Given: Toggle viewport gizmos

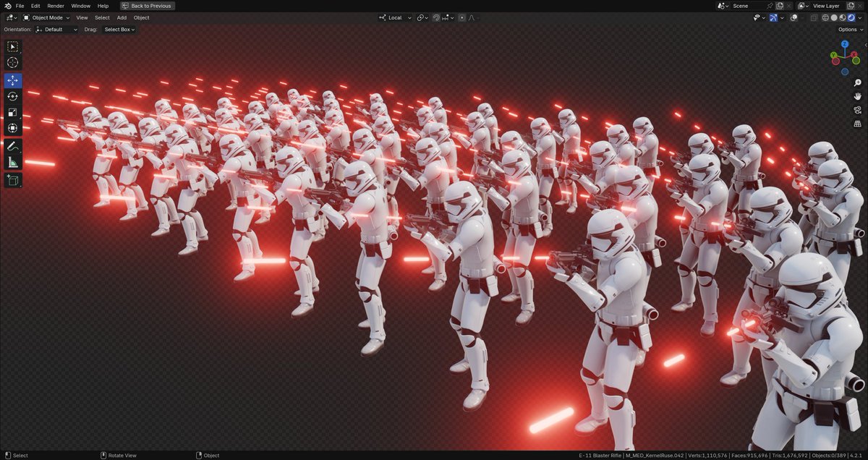Looking at the screenshot, I should (x=773, y=17).
